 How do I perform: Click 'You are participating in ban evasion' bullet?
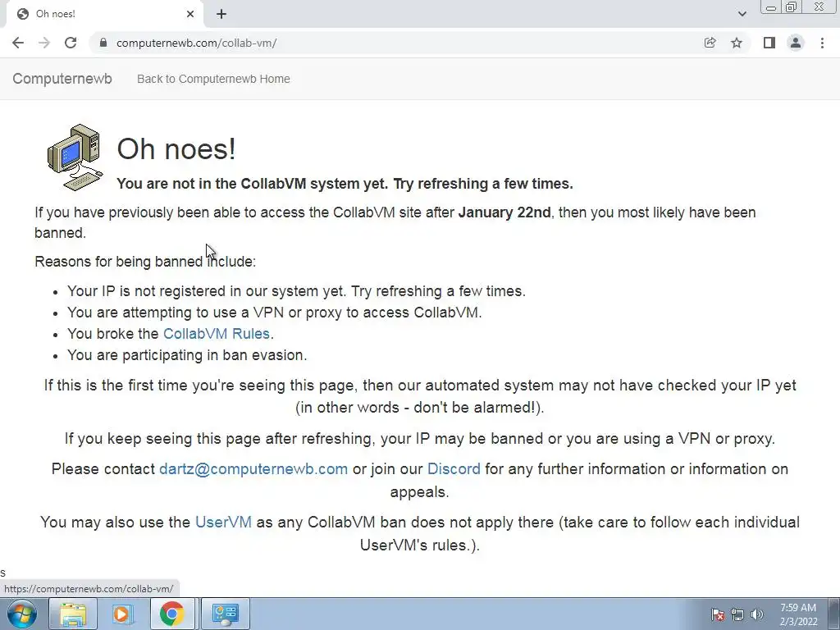(x=187, y=355)
